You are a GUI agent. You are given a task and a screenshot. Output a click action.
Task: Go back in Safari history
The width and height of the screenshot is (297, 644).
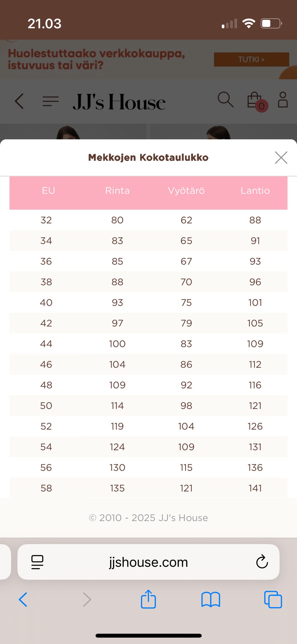tap(23, 599)
